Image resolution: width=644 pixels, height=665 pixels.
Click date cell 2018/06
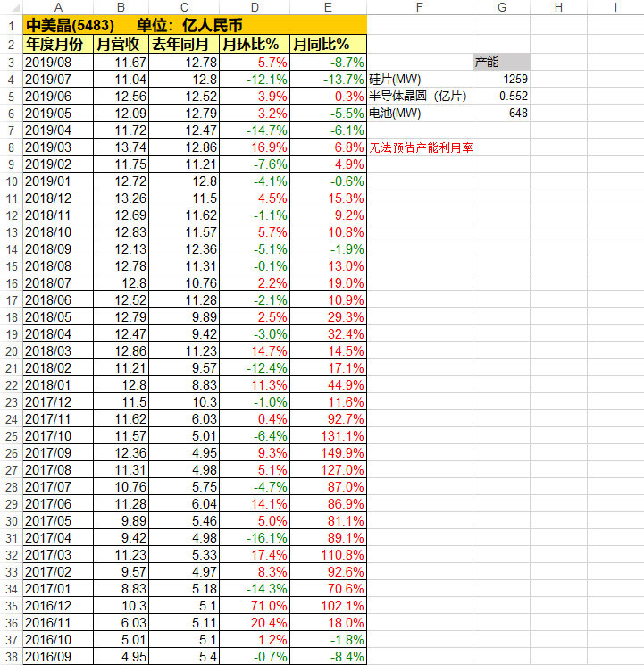tap(58, 299)
